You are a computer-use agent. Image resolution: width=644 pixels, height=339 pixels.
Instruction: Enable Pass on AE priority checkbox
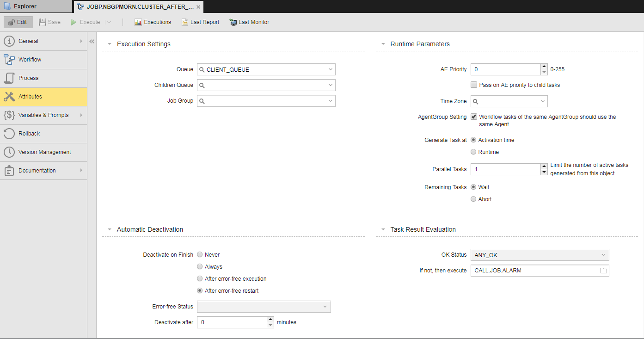click(x=473, y=85)
